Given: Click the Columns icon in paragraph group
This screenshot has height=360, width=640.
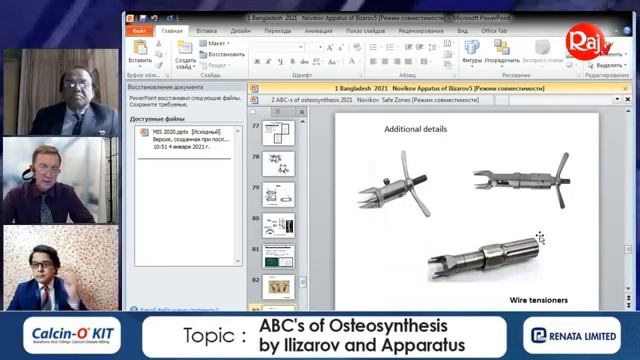Looking at the screenshot, I should pyautogui.click(x=424, y=62).
